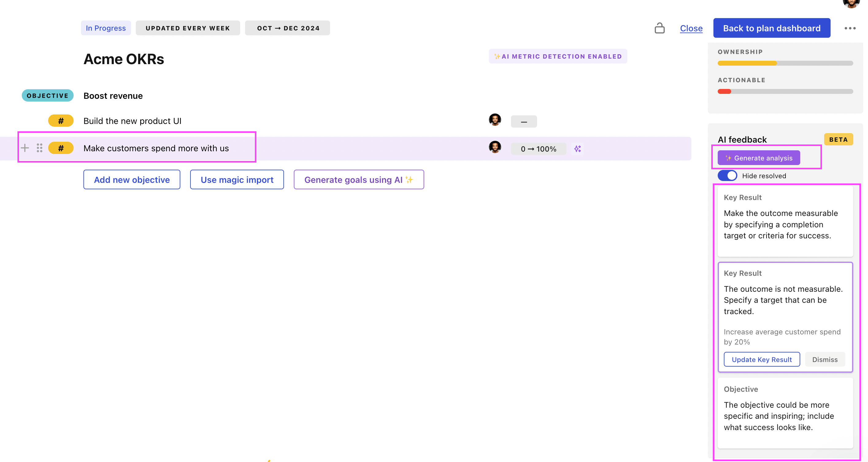Click the lock icon near Close
Screen dimensions: 868x462
click(659, 28)
